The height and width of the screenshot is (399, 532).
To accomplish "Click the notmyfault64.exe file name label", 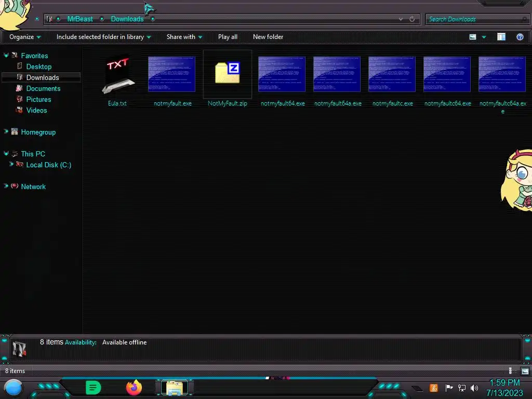I will [283, 103].
